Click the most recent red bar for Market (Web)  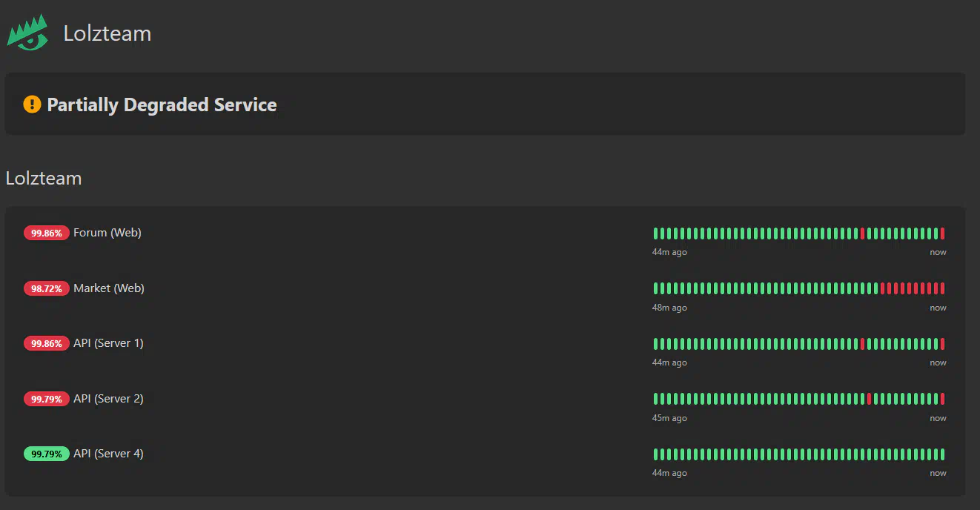[942, 288]
